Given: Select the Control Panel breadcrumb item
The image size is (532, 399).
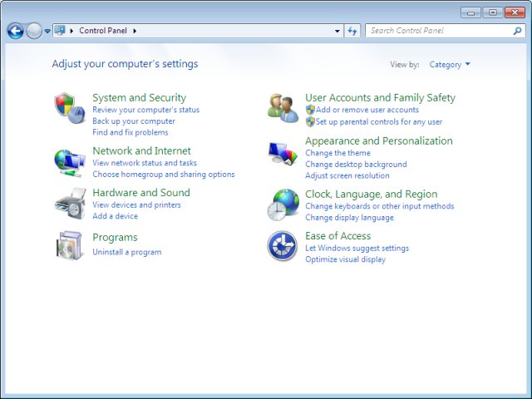Looking at the screenshot, I should (103, 31).
